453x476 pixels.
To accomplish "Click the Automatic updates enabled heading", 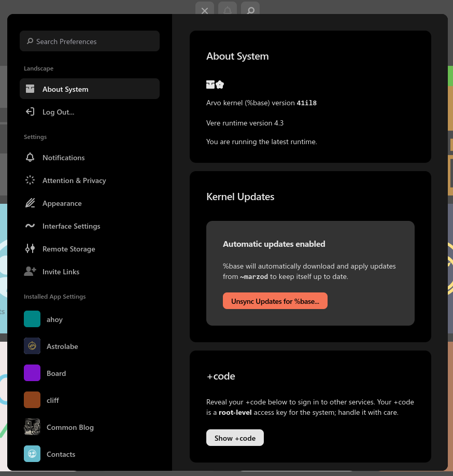I will [274, 244].
